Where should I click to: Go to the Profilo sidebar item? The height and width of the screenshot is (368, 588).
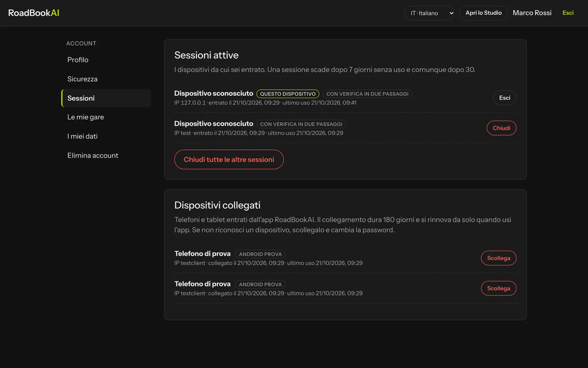pos(106,60)
